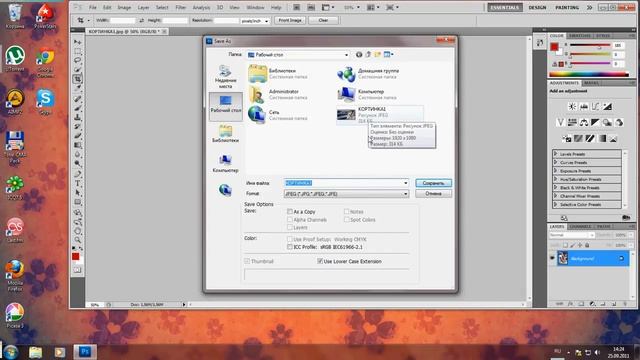This screenshot has width=640, height=360.
Task: Click the Levels adjustment icon
Action: point(584,107)
